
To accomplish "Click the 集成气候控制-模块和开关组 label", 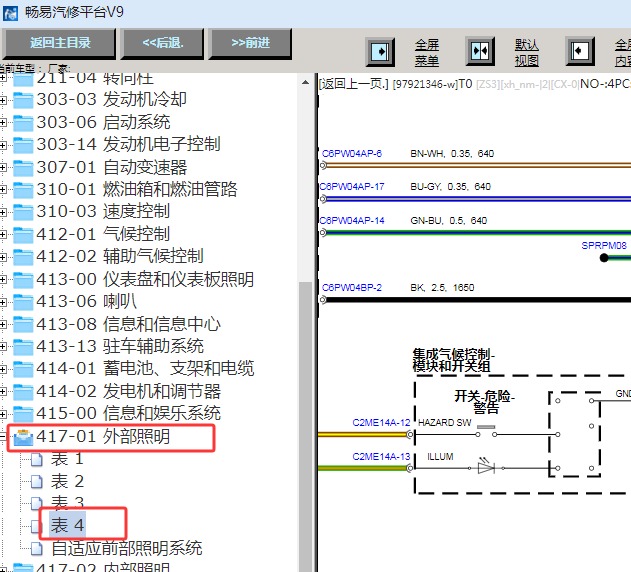I will 453,360.
